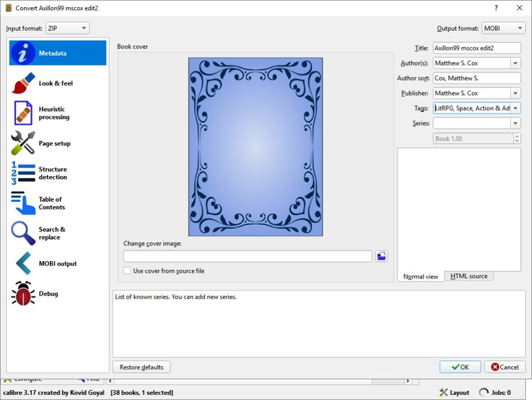Open the Look & feel section
This screenshot has height=400, width=532.
(x=56, y=83)
